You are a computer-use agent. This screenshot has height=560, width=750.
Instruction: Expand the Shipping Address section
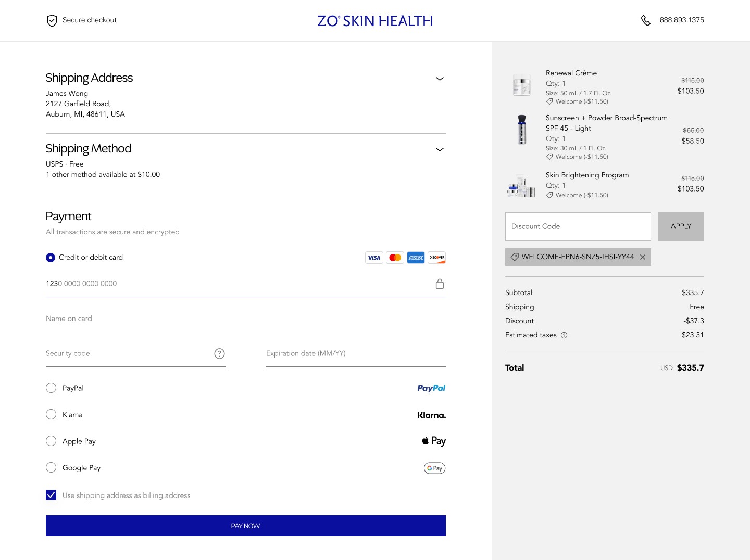point(440,79)
